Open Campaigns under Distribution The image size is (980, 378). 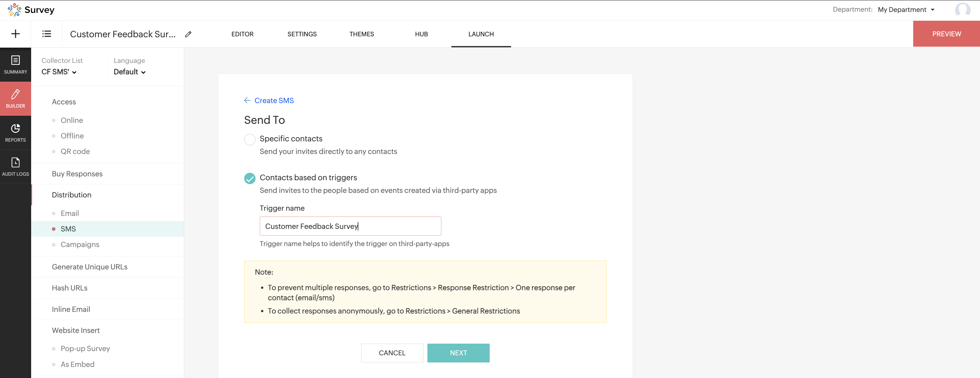[80, 244]
